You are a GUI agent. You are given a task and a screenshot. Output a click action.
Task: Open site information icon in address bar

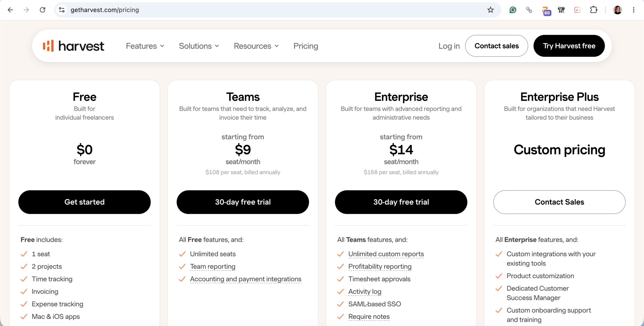click(62, 10)
